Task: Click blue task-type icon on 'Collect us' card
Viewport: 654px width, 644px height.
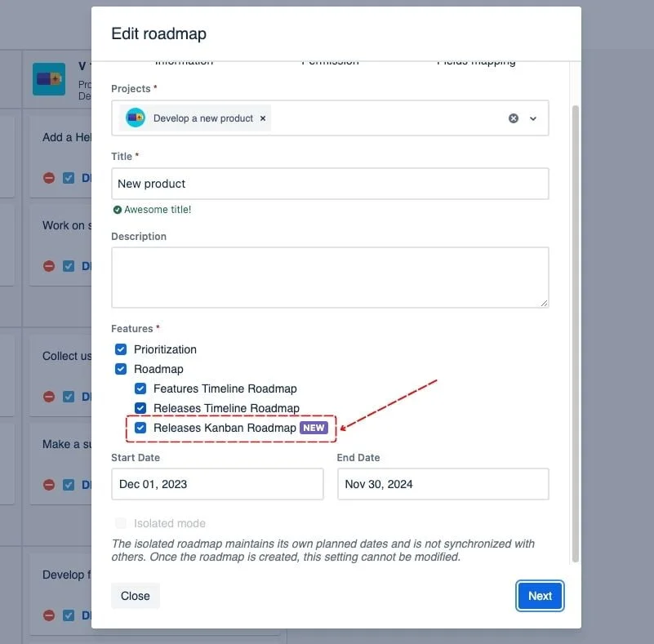Action: coord(69,397)
